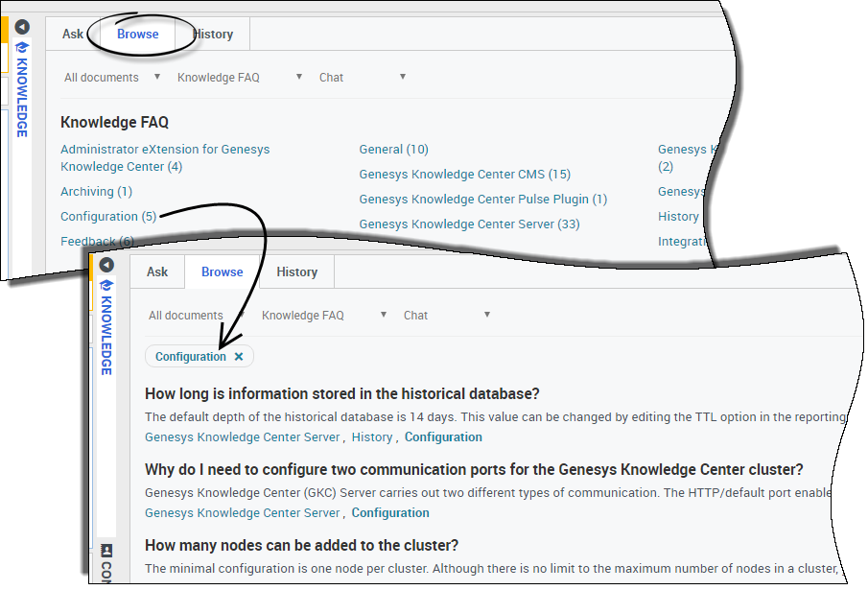Open the article on historical database storage duration
Viewport: 868px width, 590px height.
tap(342, 393)
